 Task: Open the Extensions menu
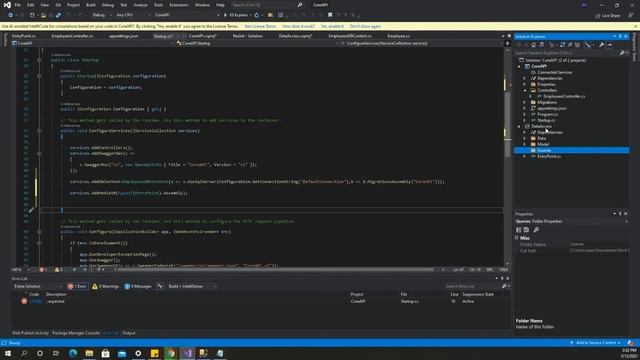point(179,5)
